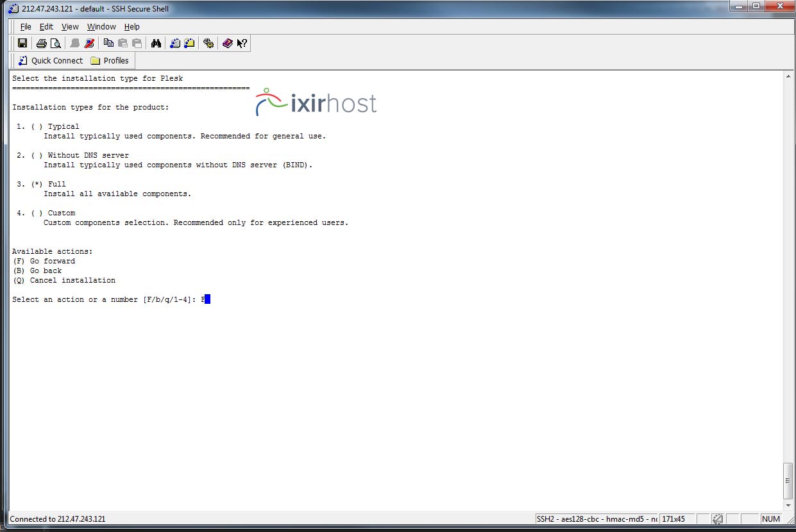Image resolution: width=796 pixels, height=532 pixels.
Task: Click the '4. ( ) Custom' option line
Action: pos(46,213)
